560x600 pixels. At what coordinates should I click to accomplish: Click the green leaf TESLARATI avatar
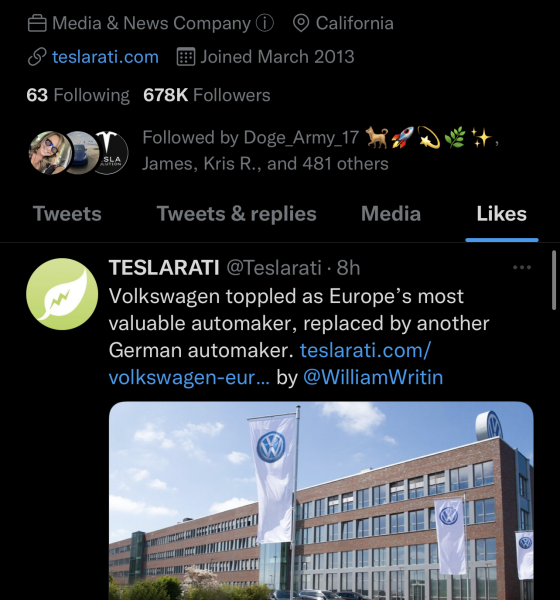click(62, 294)
